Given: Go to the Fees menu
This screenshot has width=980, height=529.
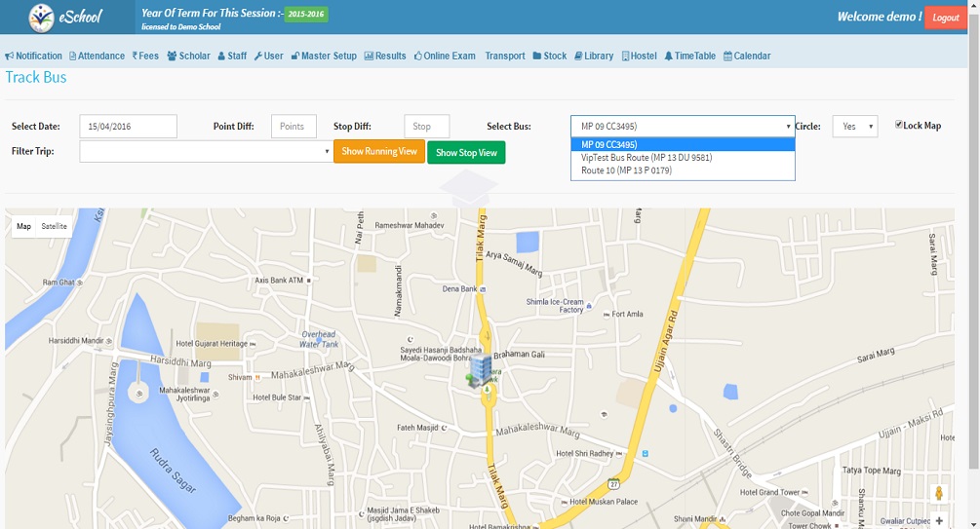Looking at the screenshot, I should [x=145, y=57].
